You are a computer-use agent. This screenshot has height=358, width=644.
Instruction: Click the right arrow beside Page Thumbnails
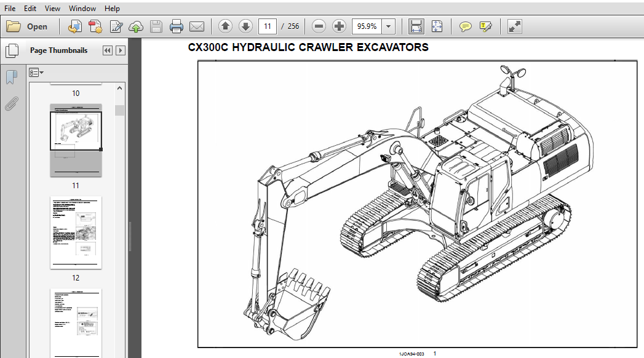121,50
